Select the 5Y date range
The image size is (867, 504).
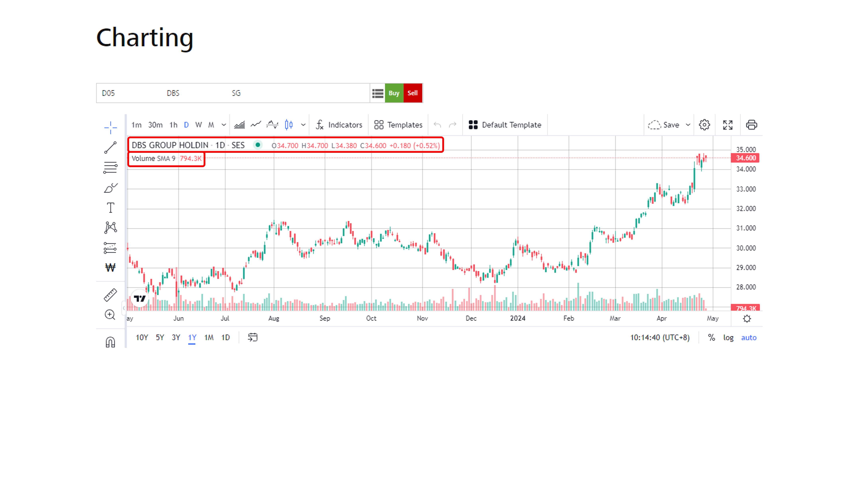tap(160, 337)
